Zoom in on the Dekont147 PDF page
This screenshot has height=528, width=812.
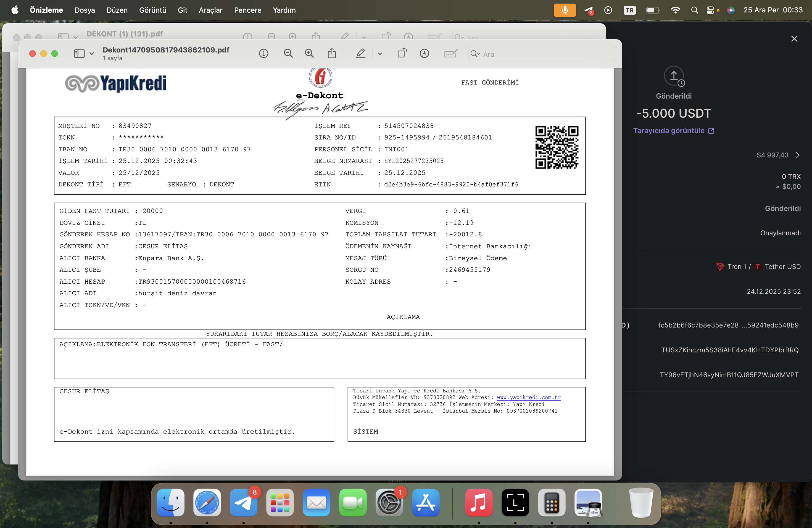click(x=309, y=54)
